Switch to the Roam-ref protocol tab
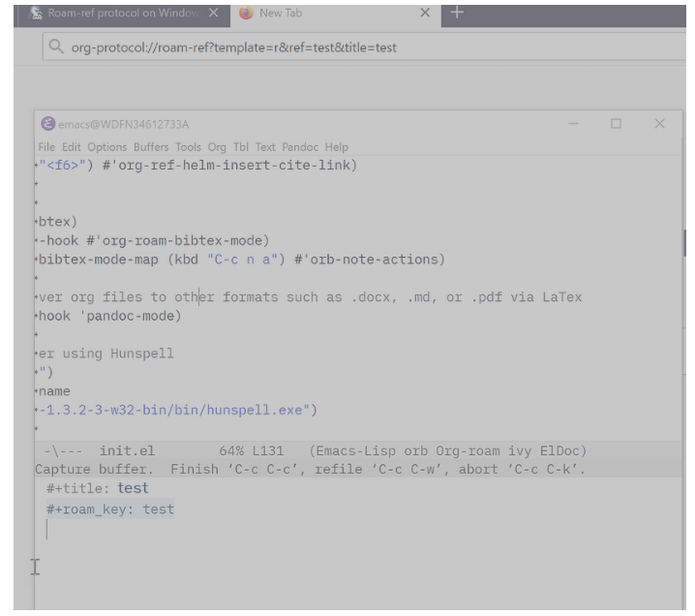 point(116,13)
